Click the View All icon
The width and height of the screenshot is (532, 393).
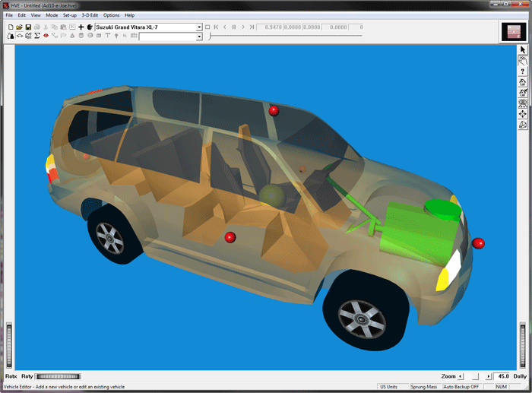click(523, 103)
